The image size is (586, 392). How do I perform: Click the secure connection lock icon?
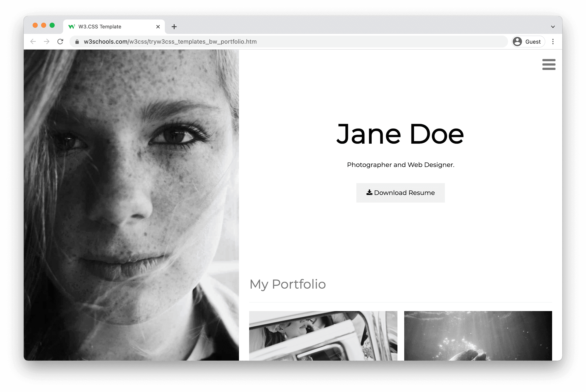77,42
